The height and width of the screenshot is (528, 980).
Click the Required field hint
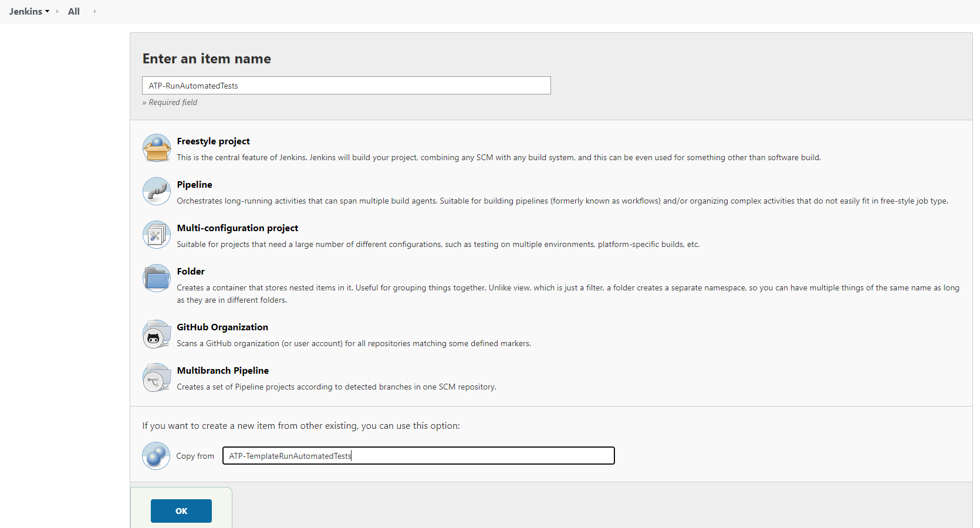(170, 103)
